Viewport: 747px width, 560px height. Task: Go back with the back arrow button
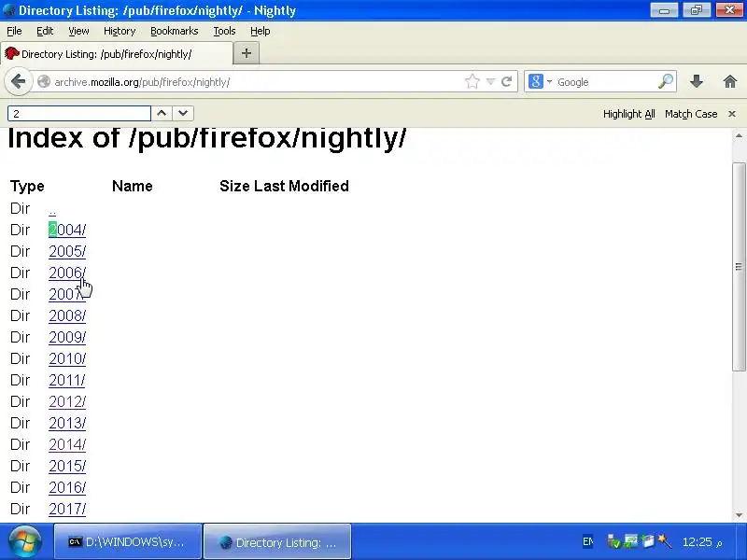point(18,81)
